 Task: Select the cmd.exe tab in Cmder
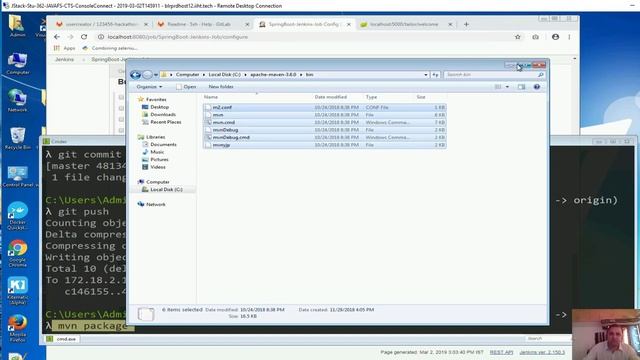(x=62, y=339)
